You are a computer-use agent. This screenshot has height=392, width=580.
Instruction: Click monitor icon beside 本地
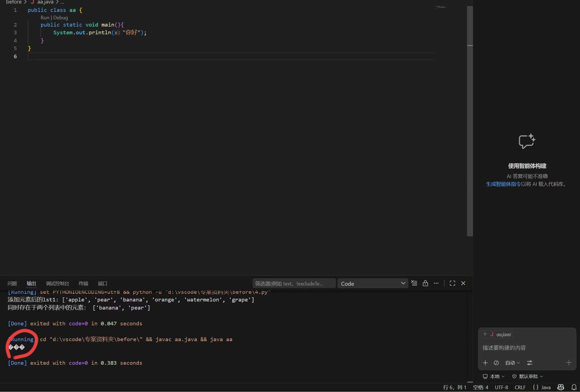[x=485, y=376]
